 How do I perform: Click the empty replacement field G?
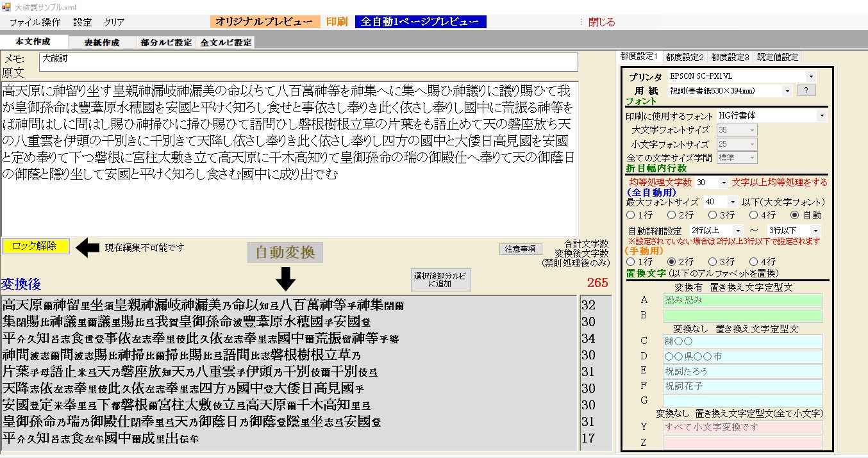pos(742,401)
